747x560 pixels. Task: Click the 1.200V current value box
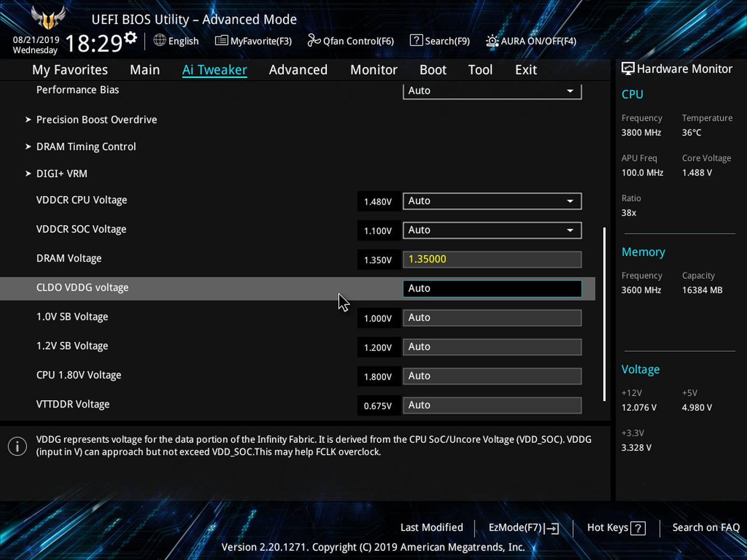(x=378, y=348)
